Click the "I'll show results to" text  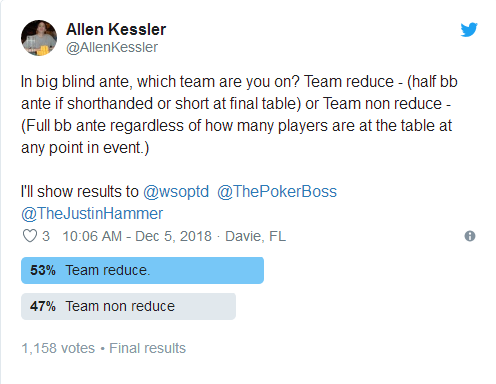(79, 192)
